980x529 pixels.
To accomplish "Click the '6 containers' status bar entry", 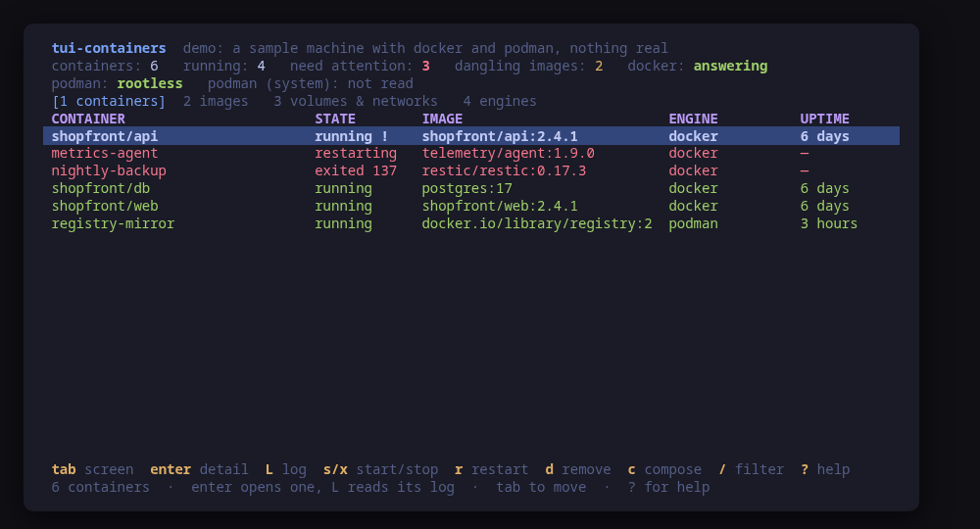I will click(101, 487).
